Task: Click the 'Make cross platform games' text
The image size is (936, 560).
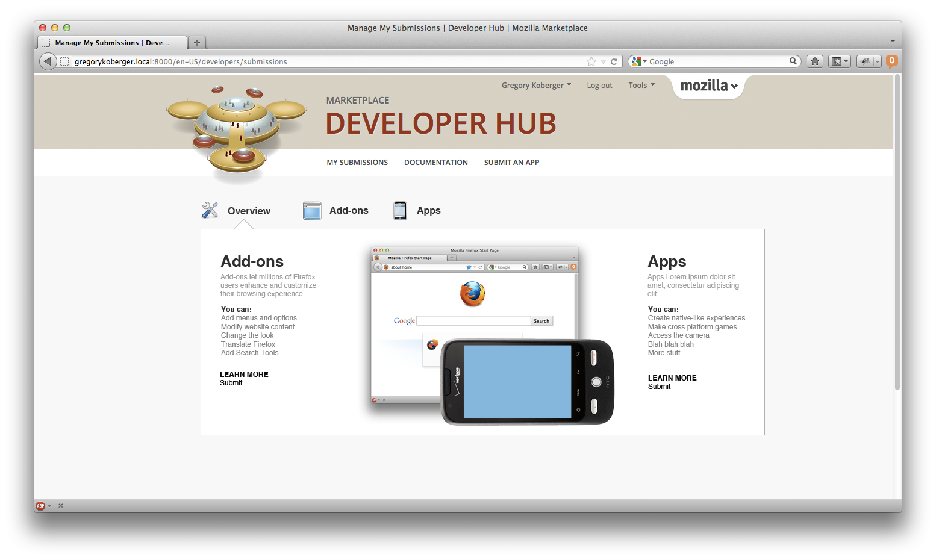Action: click(692, 327)
